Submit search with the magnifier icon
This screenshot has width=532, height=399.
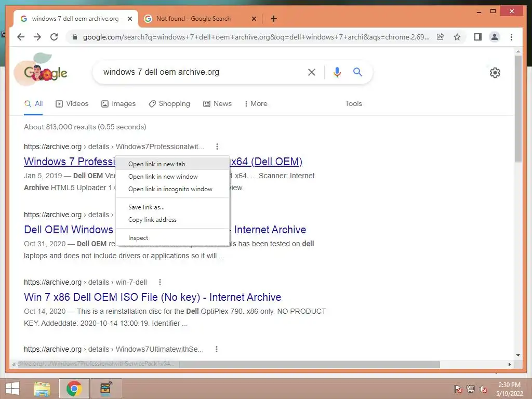point(357,72)
